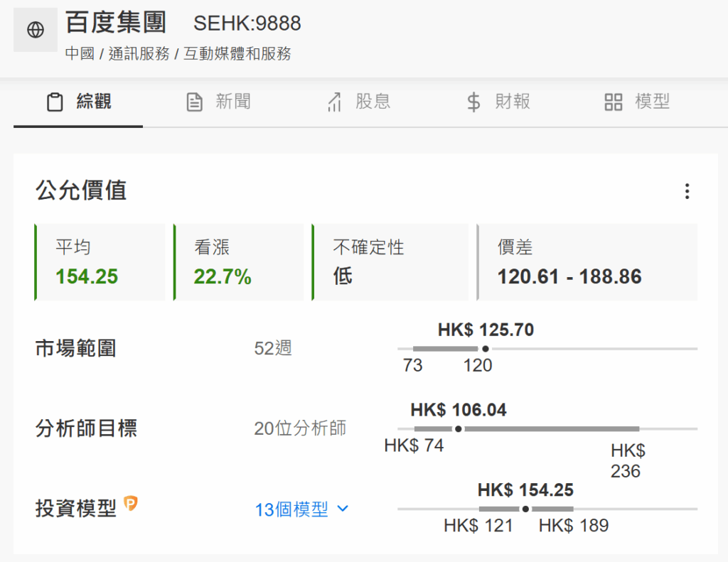Open the 通訊服務 breadcrumb link
The height and width of the screenshot is (562, 728).
139,54
